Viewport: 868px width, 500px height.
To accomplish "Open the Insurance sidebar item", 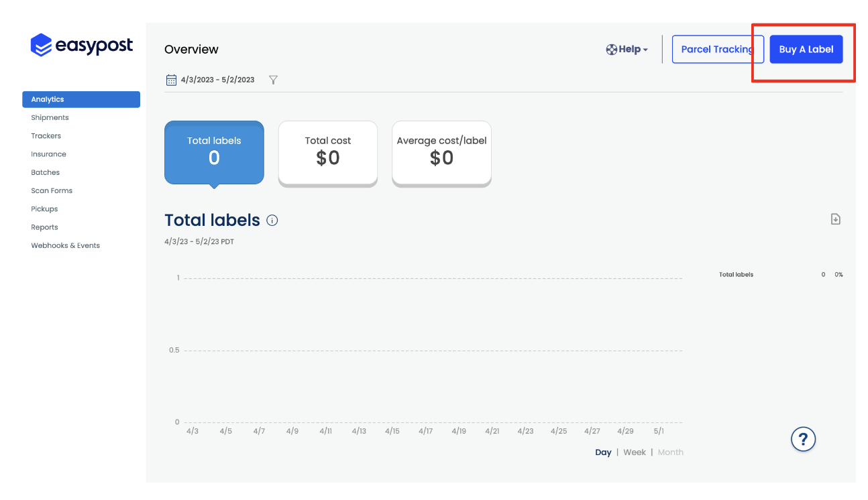I will (48, 154).
